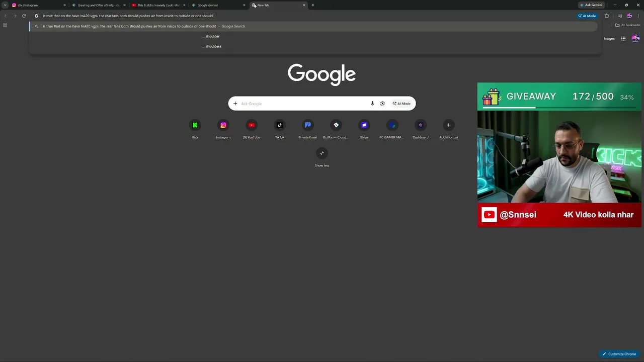
Task: Go back to the previous page
Action: click(x=6, y=16)
